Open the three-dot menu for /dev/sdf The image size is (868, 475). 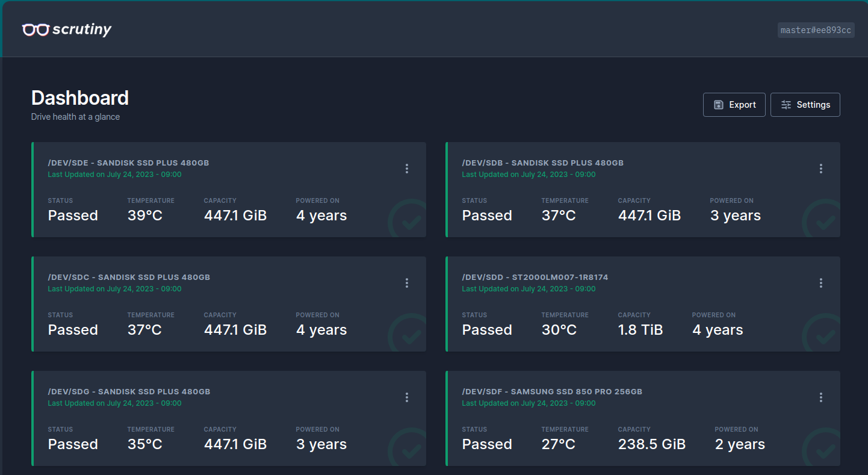(x=821, y=397)
